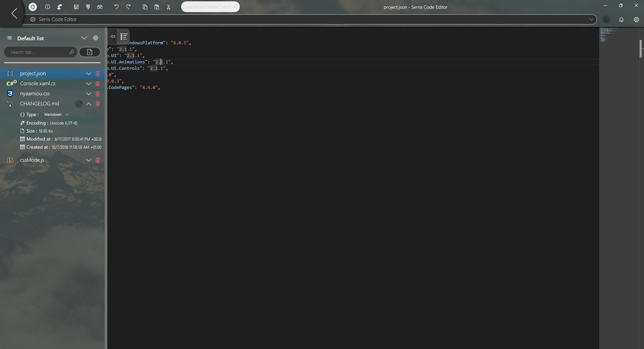
Task: Click the notifications bell icon
Action: coord(622,19)
